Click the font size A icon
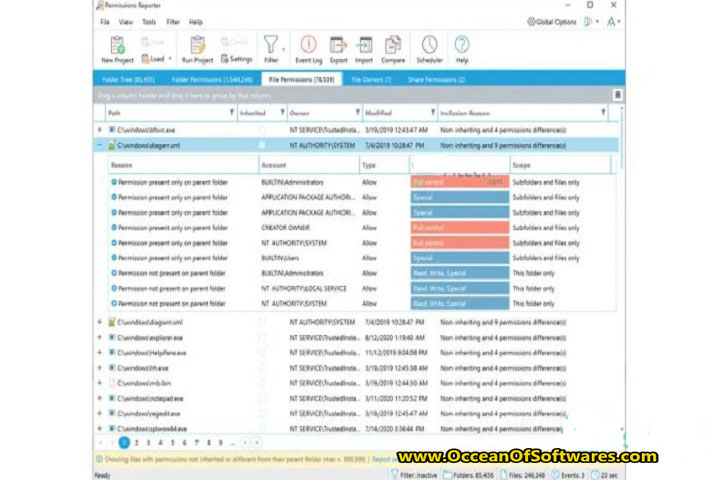 click(x=611, y=22)
